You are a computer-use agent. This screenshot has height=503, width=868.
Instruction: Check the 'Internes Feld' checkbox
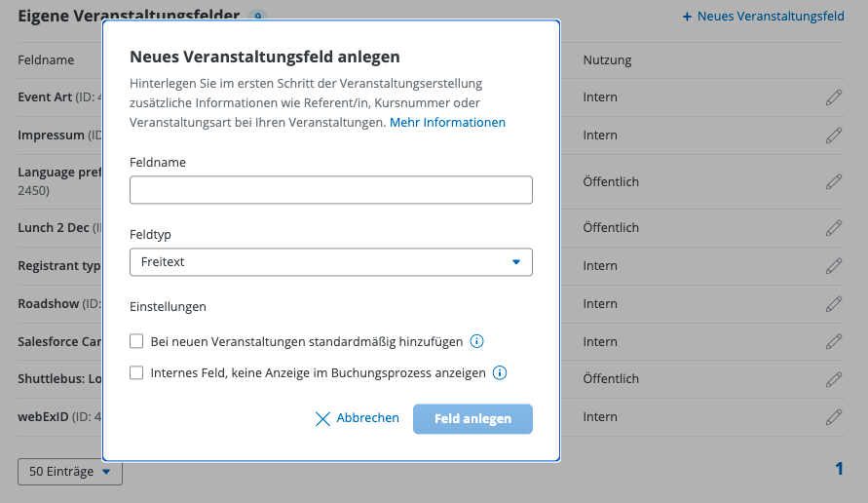click(x=136, y=372)
